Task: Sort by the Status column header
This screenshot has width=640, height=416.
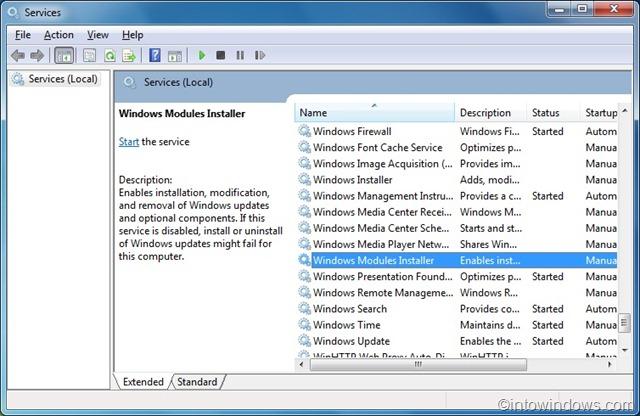Action: pyautogui.click(x=553, y=113)
